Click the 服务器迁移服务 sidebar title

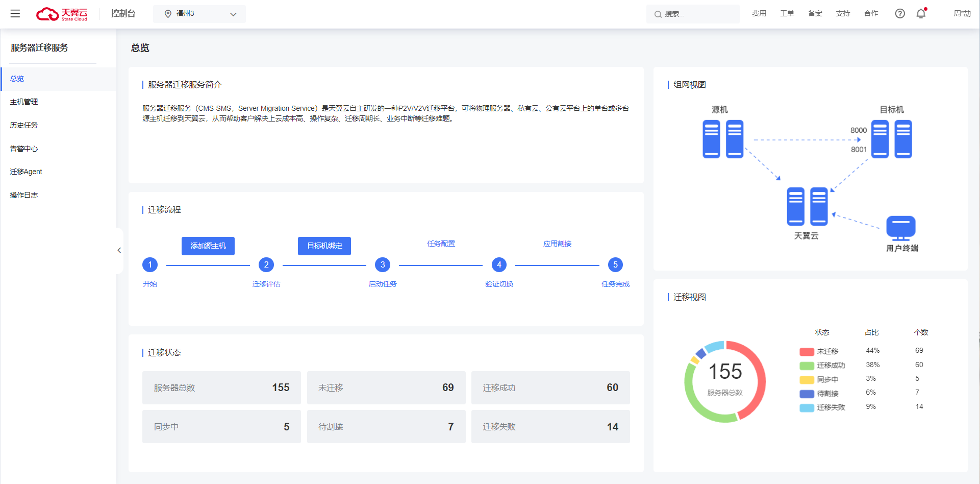tap(39, 48)
